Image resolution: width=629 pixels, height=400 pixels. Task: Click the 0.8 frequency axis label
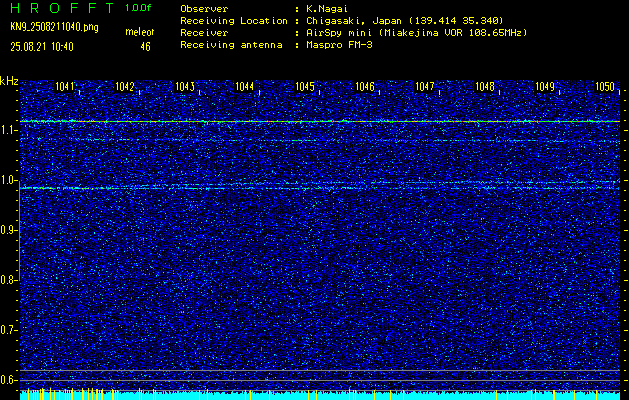click(x=7, y=280)
